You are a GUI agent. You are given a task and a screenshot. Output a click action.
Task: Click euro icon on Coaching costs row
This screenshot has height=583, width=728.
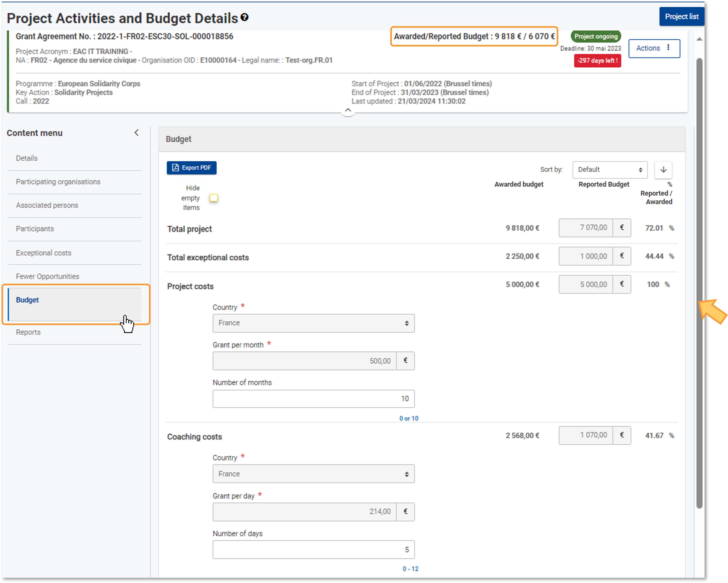click(622, 435)
